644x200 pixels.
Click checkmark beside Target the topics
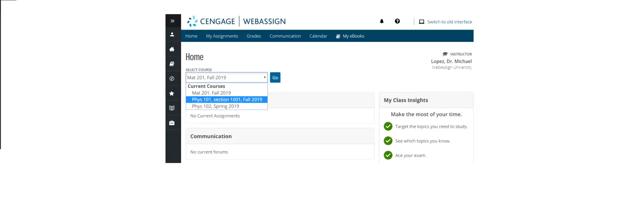(388, 126)
